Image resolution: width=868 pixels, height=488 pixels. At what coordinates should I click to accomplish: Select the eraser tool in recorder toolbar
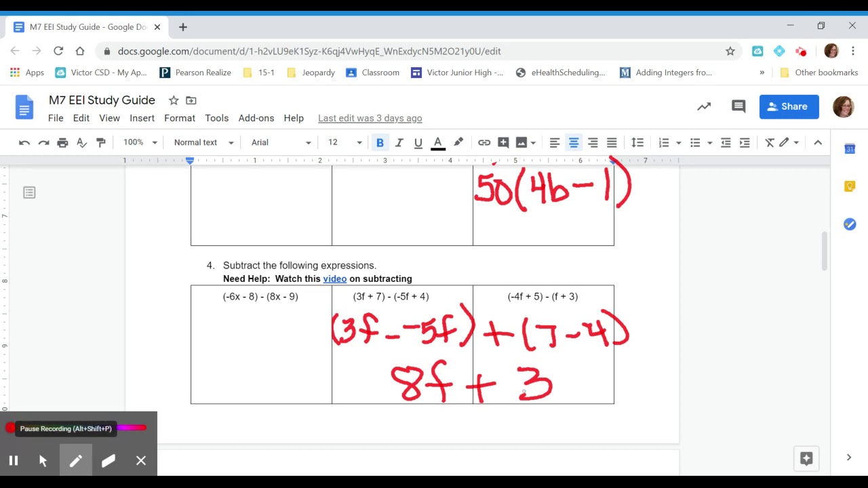tap(108, 461)
